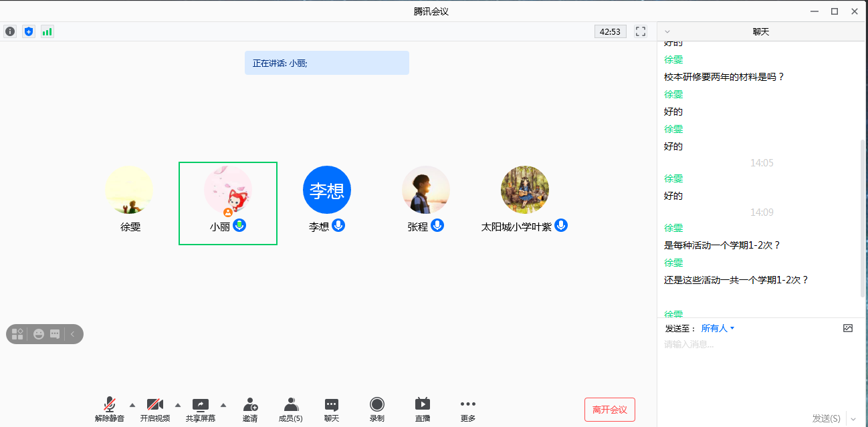Open the meeting info icon
The height and width of the screenshot is (427, 868).
10,31
